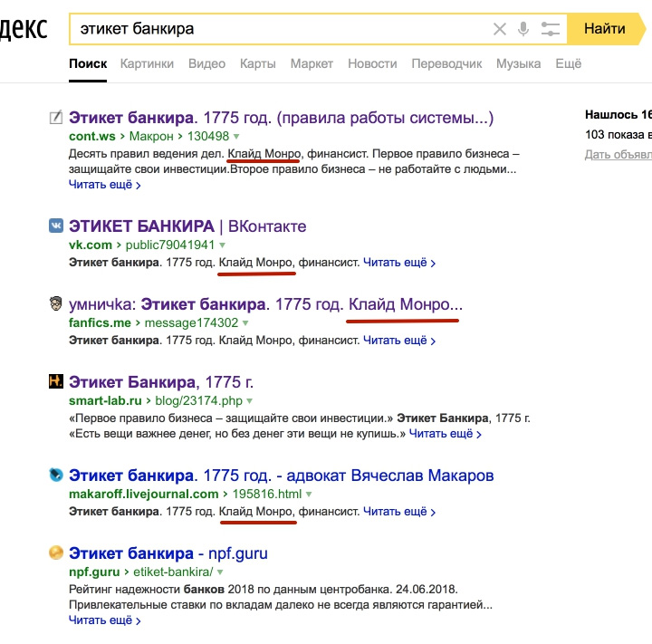This screenshot has height=644, width=652.
Task: Click the fanfics.me domain link
Action: tap(100, 322)
